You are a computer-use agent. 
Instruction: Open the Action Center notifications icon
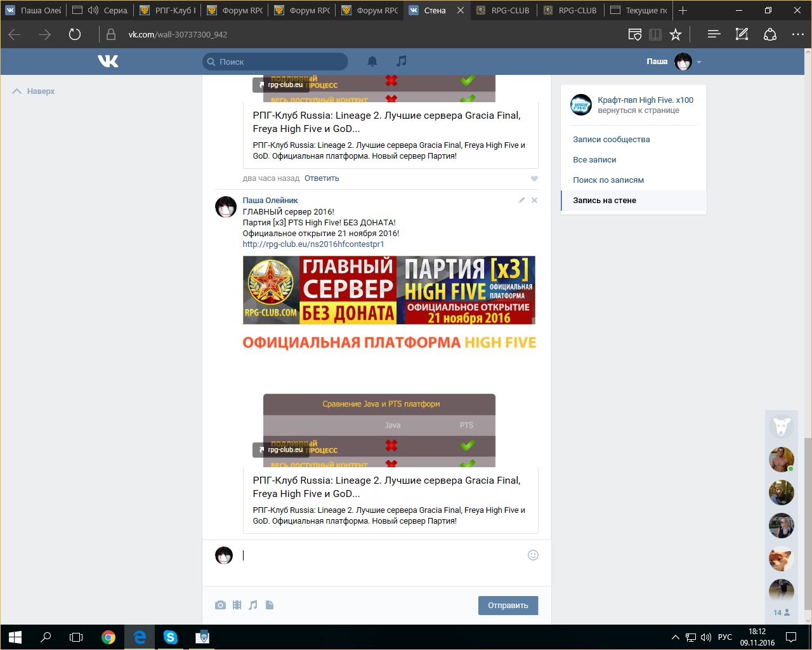pos(791,637)
